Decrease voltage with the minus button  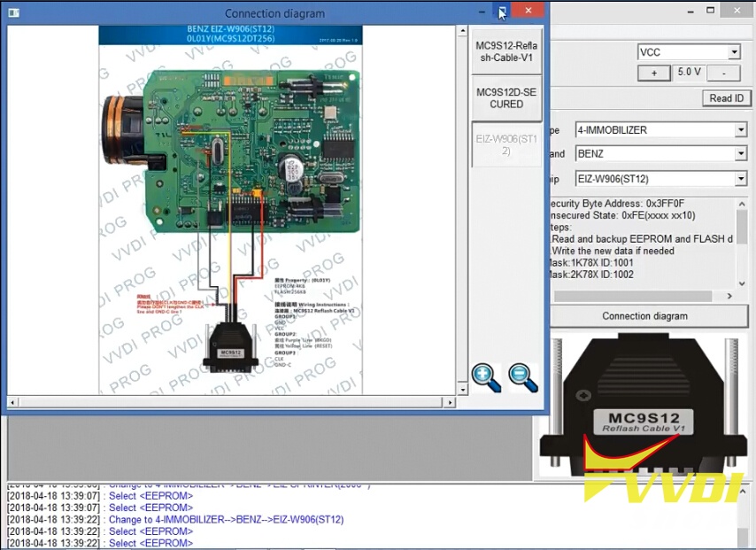coord(724,73)
